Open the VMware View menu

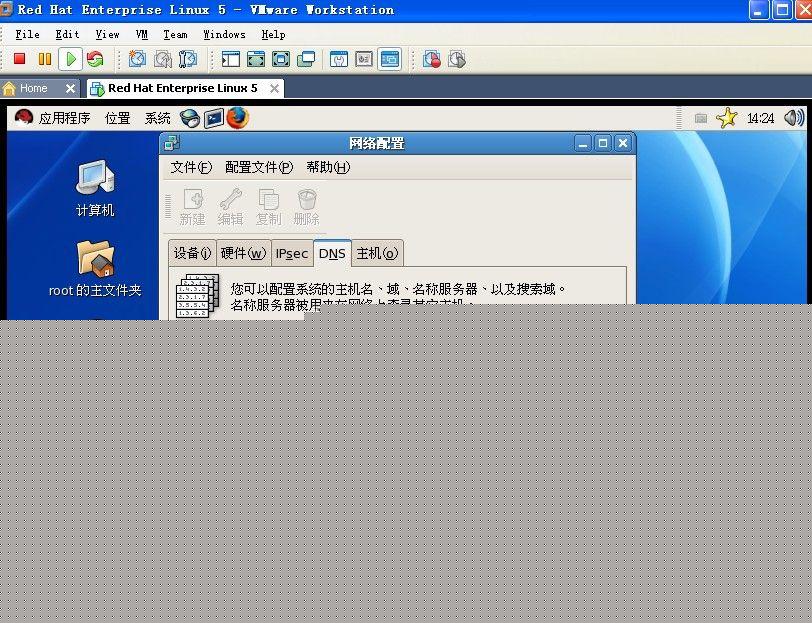[x=107, y=35]
